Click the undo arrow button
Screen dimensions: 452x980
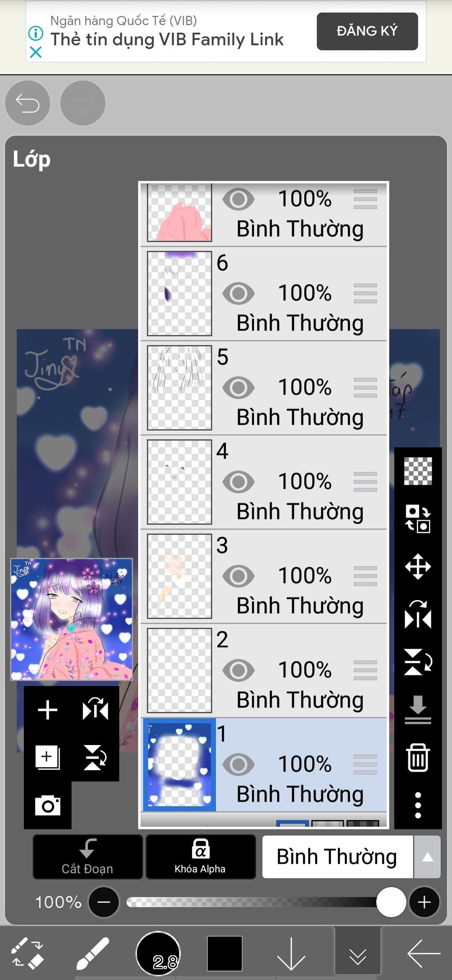click(x=27, y=103)
